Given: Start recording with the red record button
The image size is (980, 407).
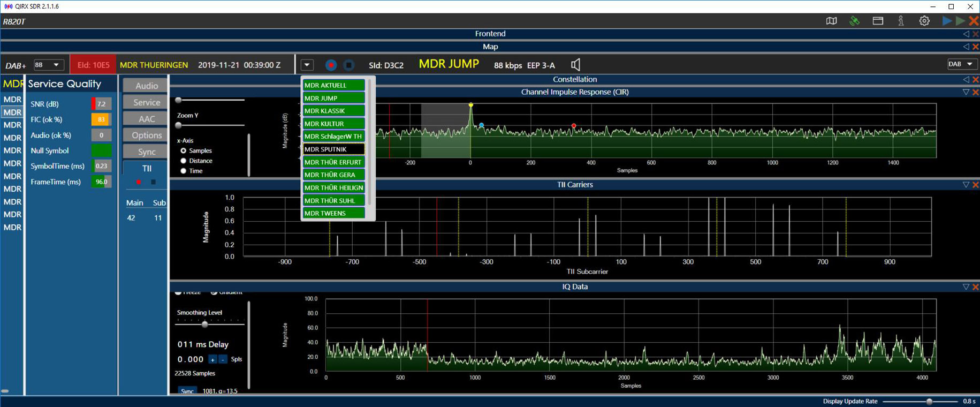Looking at the screenshot, I should 331,65.
